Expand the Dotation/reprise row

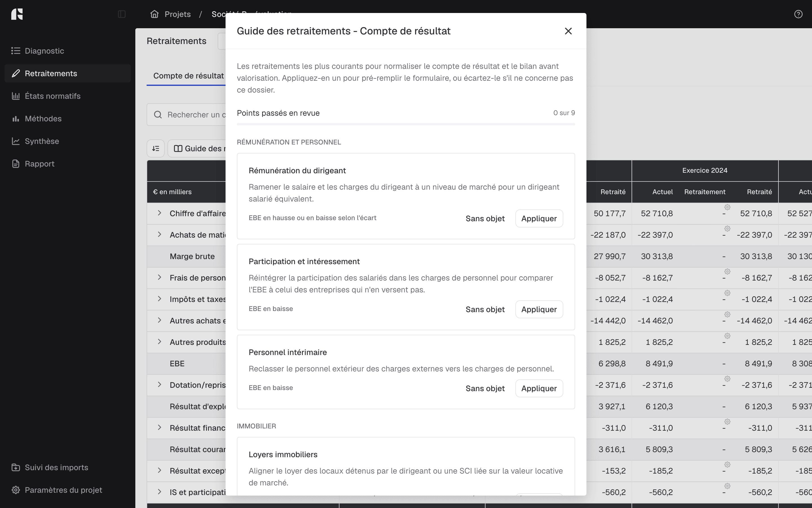tap(160, 385)
